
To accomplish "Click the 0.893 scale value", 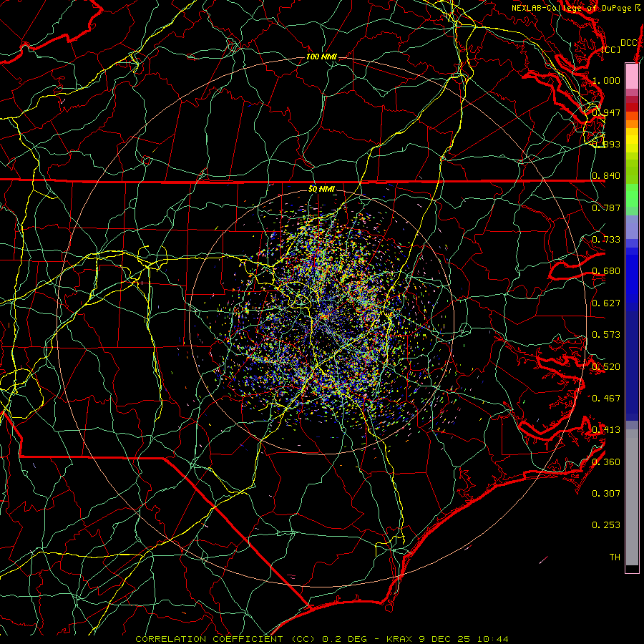I will 606,144.
